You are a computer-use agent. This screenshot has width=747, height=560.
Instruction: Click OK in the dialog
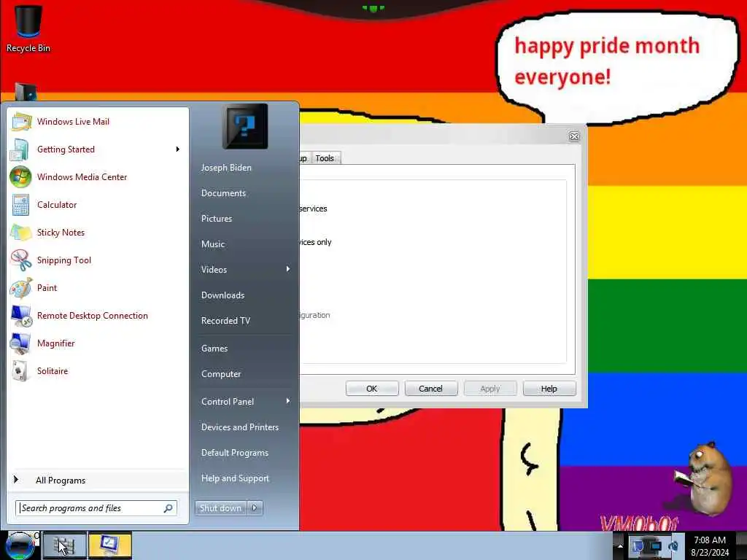coord(372,389)
